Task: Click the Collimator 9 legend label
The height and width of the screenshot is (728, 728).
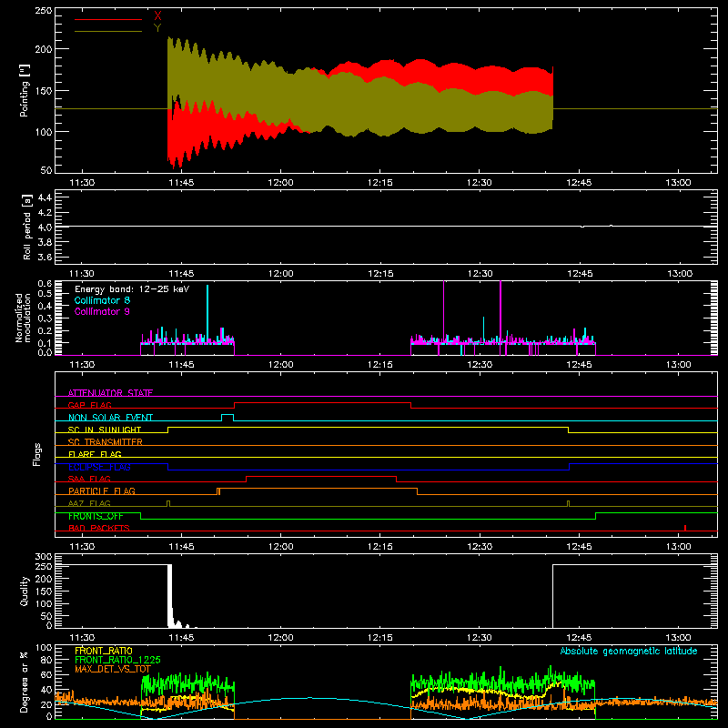Action: pyautogui.click(x=102, y=311)
